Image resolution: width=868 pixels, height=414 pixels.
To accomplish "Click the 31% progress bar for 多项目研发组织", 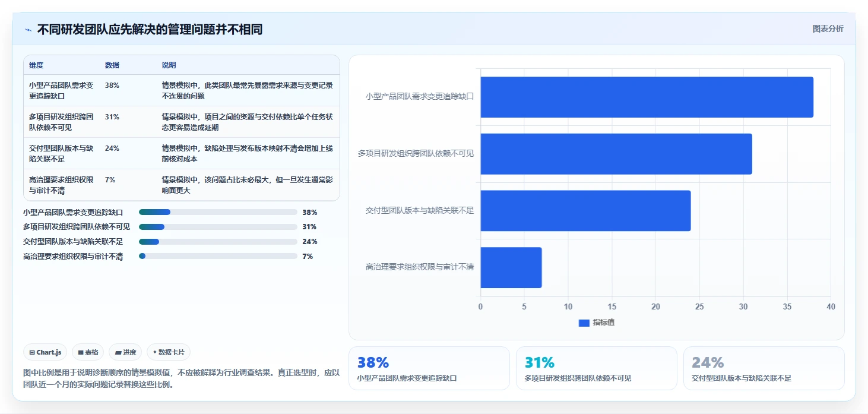I will (218, 227).
